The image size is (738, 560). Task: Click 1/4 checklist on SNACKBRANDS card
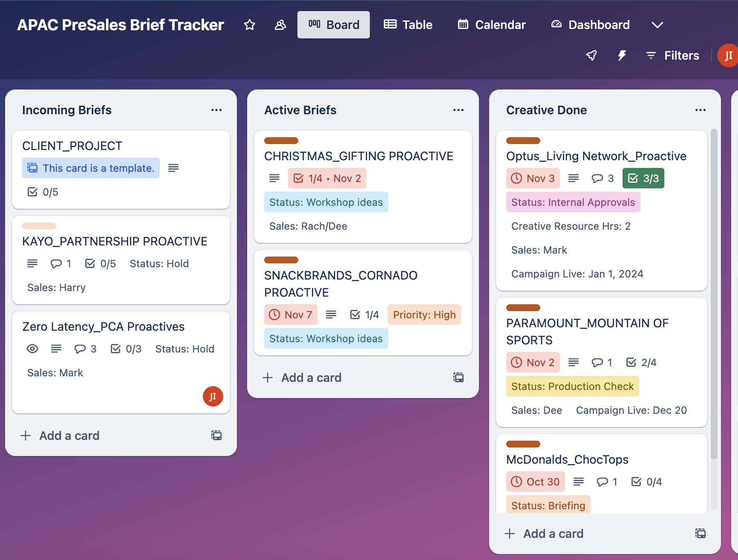[x=364, y=315]
